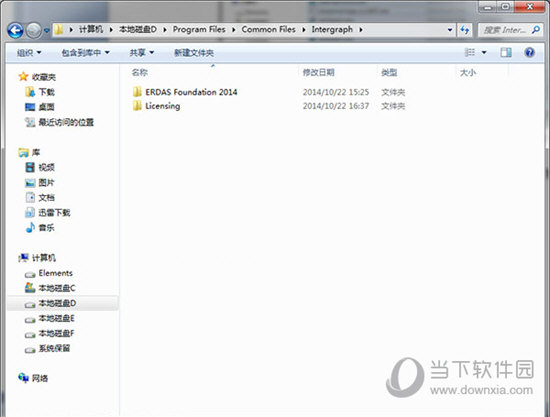The width and height of the screenshot is (550, 417).
Task: Open 最近访问的位置 in favorites
Action: (66, 122)
